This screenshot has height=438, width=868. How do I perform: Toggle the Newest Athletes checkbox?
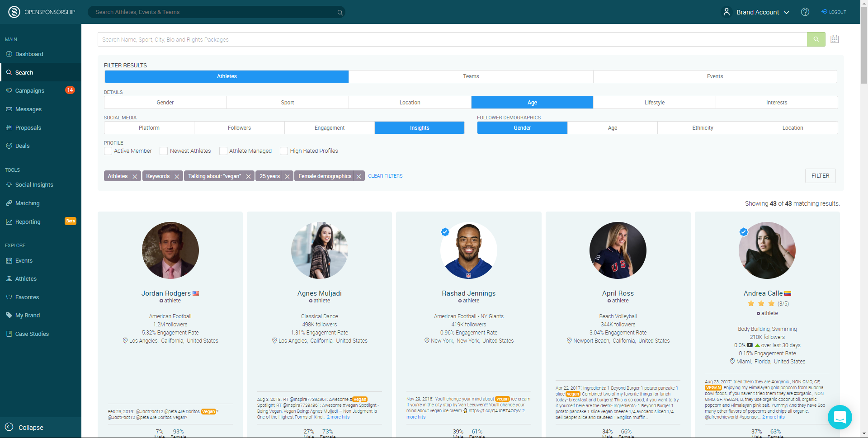(164, 151)
